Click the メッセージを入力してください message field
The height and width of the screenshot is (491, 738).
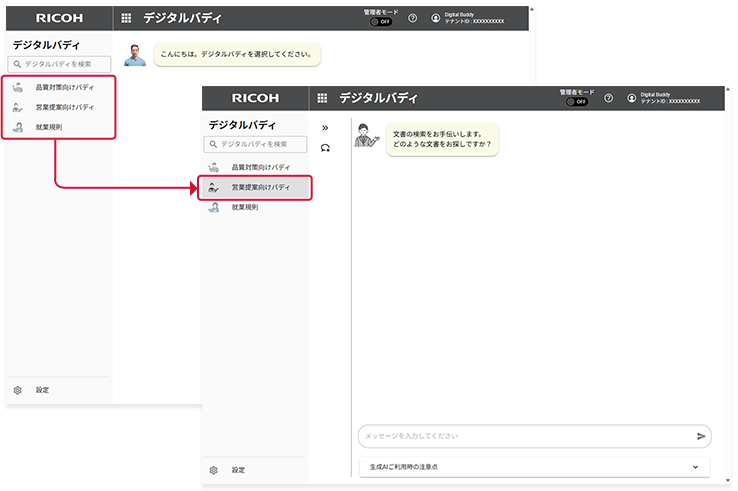click(525, 436)
